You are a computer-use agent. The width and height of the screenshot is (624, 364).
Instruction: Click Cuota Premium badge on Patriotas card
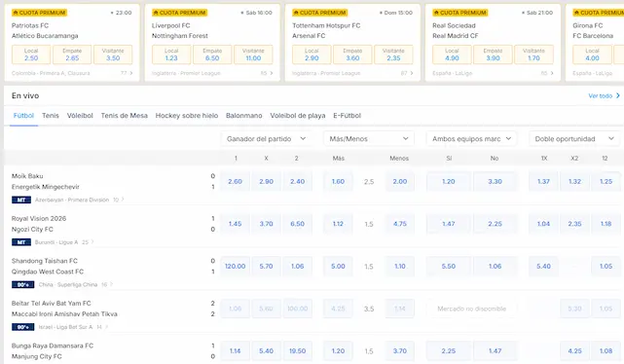click(x=39, y=13)
